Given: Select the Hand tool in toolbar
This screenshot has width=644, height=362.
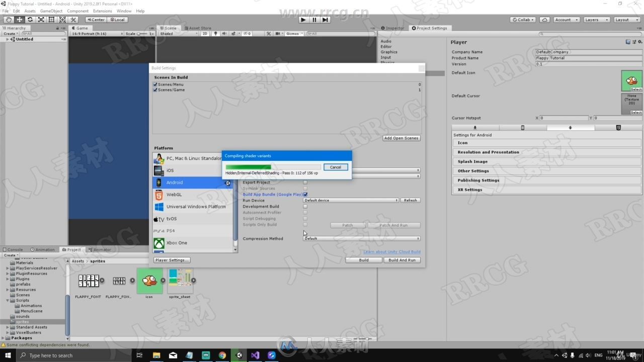Looking at the screenshot, I should [x=9, y=20].
